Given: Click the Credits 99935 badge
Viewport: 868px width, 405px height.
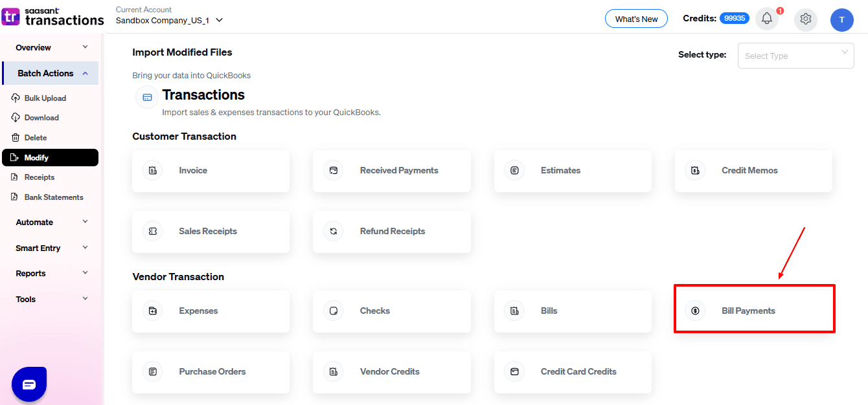Looking at the screenshot, I should (734, 19).
